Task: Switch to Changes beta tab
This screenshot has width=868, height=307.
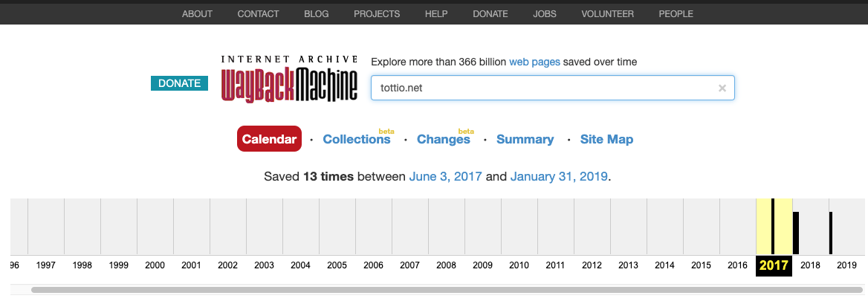Action: coord(444,139)
